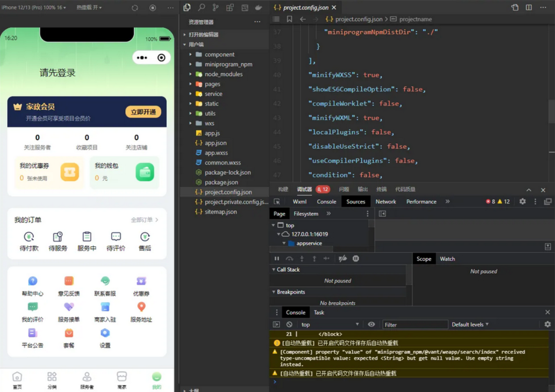The height and width of the screenshot is (392, 555).
Task: Open the search icon in the editor sidebar
Action: click(x=201, y=8)
